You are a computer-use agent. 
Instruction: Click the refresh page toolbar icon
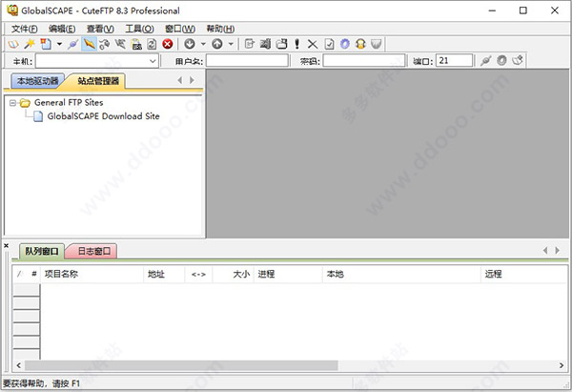pyautogui.click(x=152, y=44)
